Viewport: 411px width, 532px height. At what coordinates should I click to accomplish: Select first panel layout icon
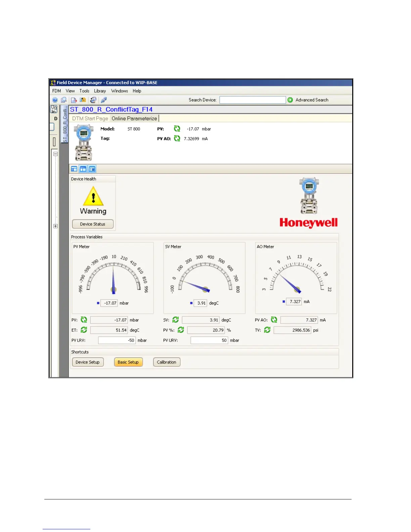pyautogui.click(x=74, y=169)
